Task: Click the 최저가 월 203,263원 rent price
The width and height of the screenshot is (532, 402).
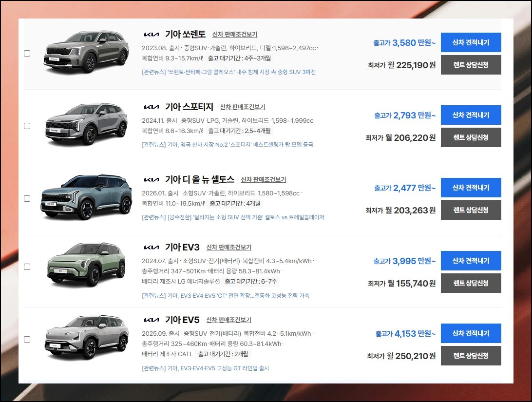Action: click(x=400, y=211)
